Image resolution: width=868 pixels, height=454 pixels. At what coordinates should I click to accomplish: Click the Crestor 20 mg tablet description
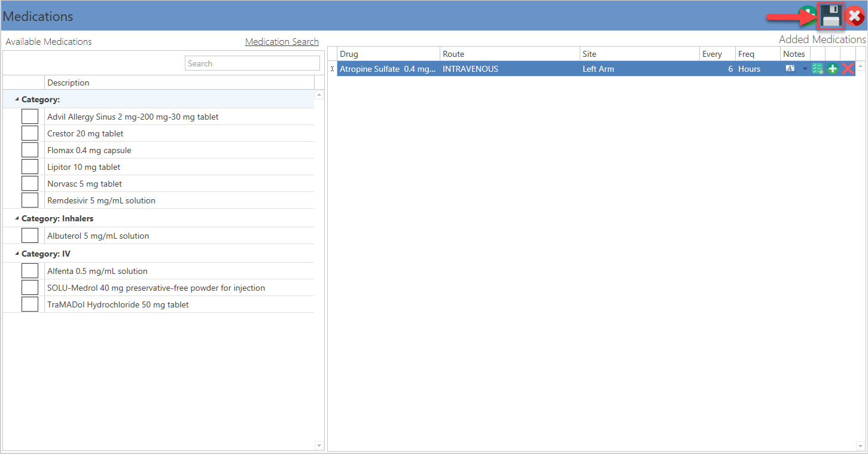click(x=86, y=133)
